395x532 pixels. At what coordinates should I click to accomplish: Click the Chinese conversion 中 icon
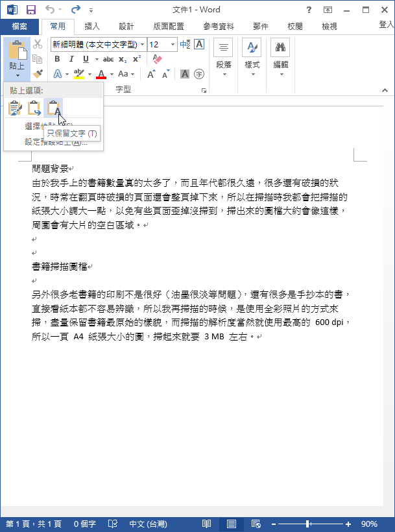coord(185,45)
